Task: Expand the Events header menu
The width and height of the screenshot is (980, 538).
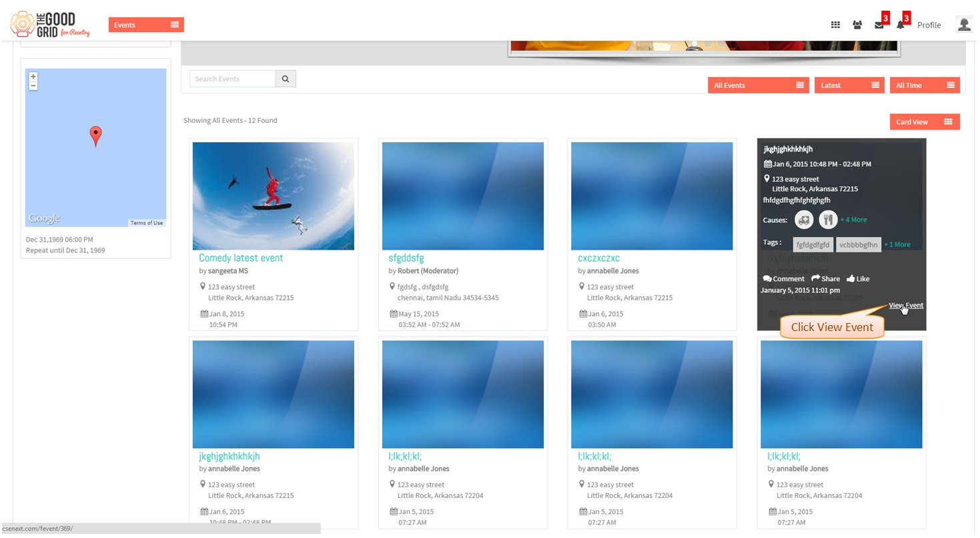Action: click(x=146, y=25)
